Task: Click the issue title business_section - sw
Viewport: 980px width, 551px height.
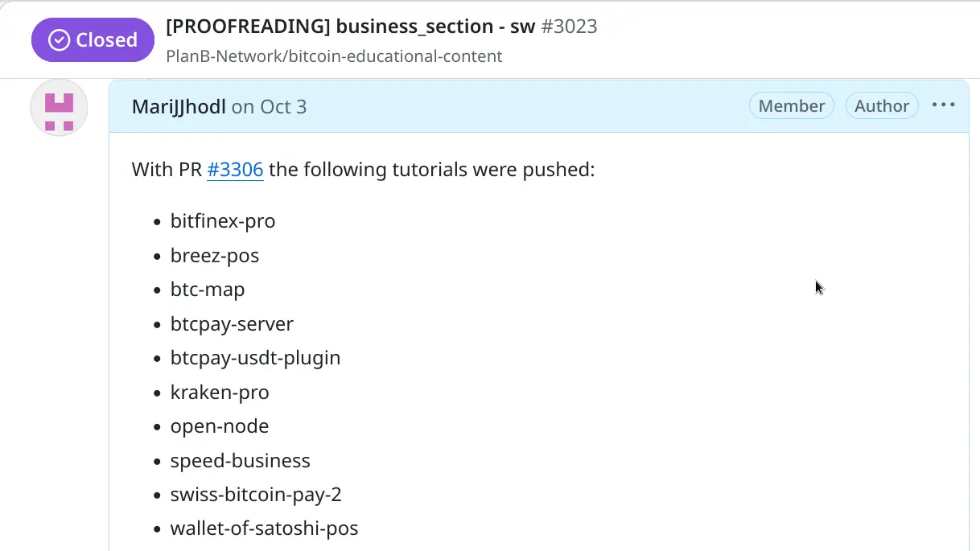Action: pyautogui.click(x=350, y=27)
